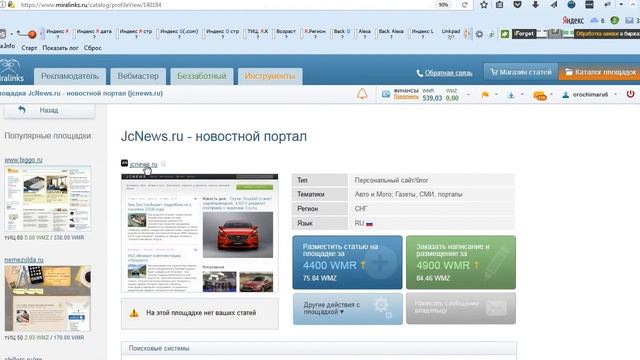The width and height of the screenshot is (640, 360).
Task: Toggle the favorite star next to jcnews.ru
Action: [x=164, y=164]
